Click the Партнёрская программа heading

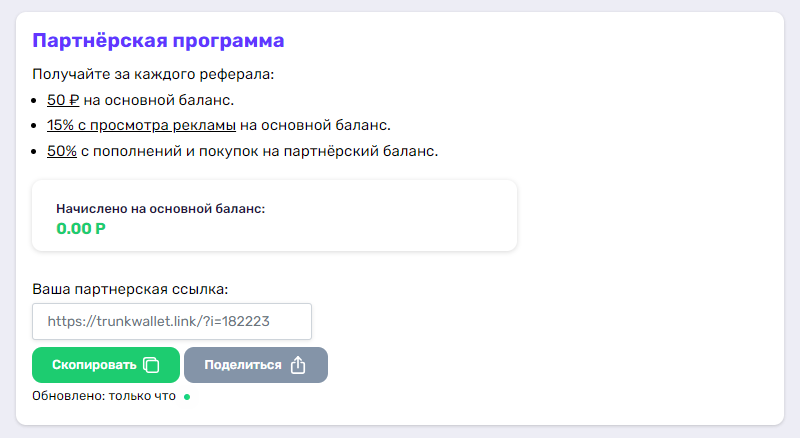[x=158, y=41]
